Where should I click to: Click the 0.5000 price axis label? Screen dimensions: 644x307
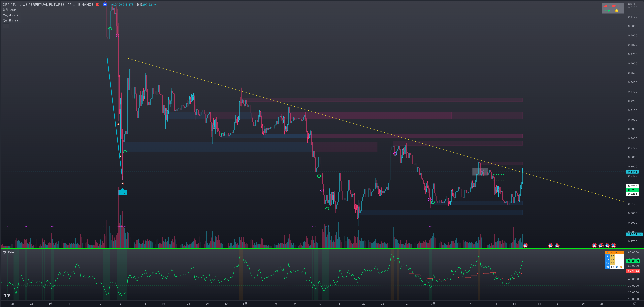pyautogui.click(x=632, y=26)
